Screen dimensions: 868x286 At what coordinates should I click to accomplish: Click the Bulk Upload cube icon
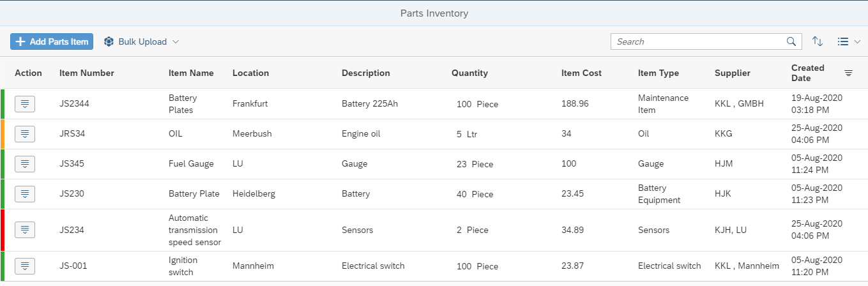coord(109,41)
